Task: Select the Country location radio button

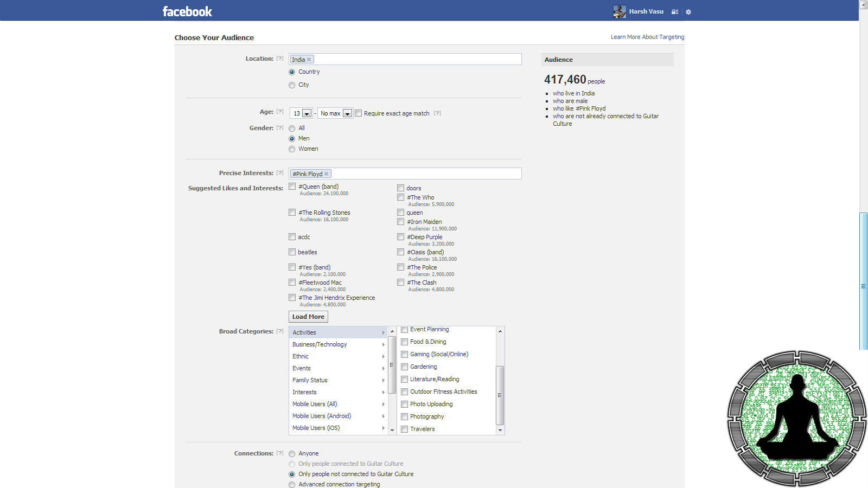Action: point(292,72)
